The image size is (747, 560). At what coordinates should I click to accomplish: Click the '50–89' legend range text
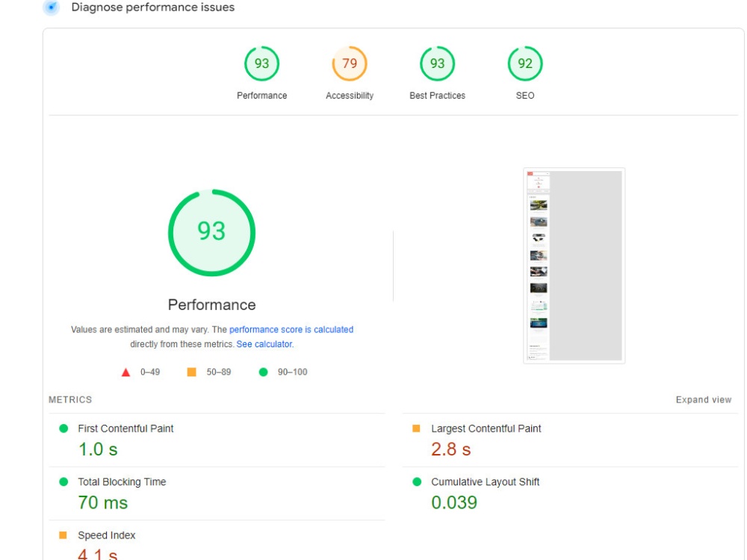219,372
